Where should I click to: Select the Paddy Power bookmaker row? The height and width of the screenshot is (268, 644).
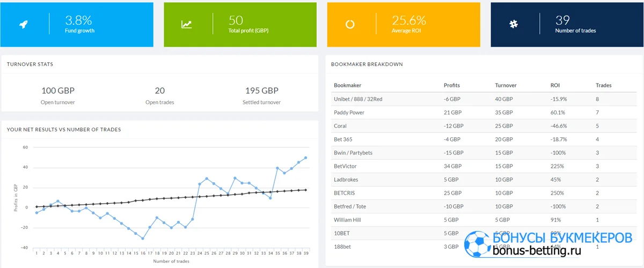pos(349,113)
